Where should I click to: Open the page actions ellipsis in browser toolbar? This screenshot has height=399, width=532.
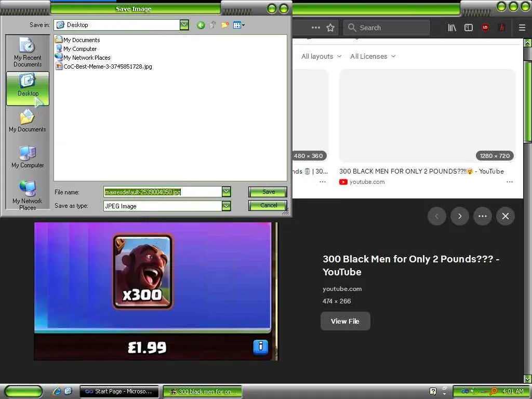click(x=315, y=28)
